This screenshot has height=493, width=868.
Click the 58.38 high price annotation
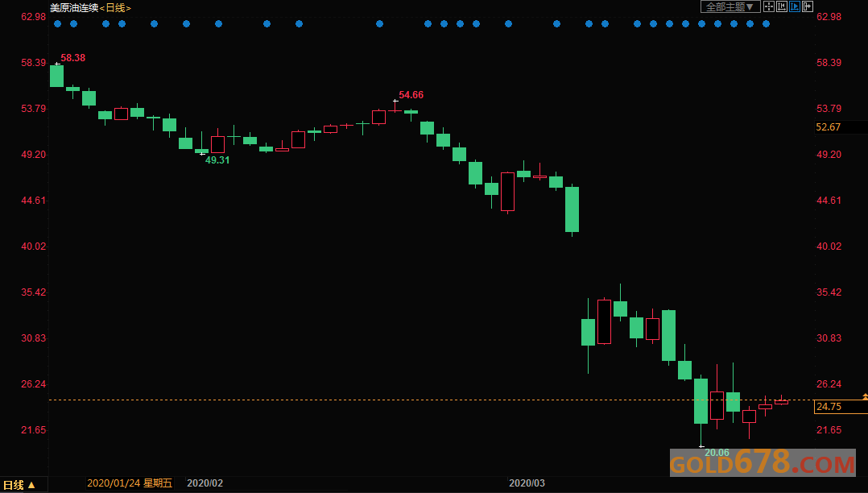point(72,58)
